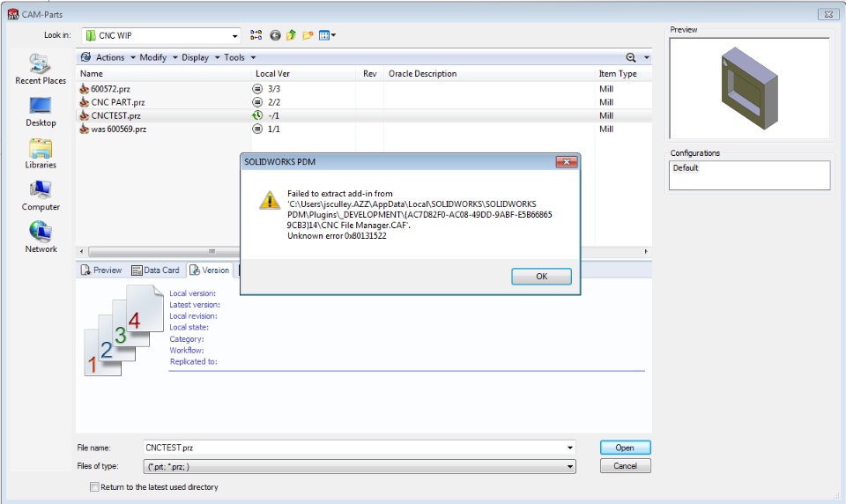
Task: Switch to the Preview tab
Action: 101,270
